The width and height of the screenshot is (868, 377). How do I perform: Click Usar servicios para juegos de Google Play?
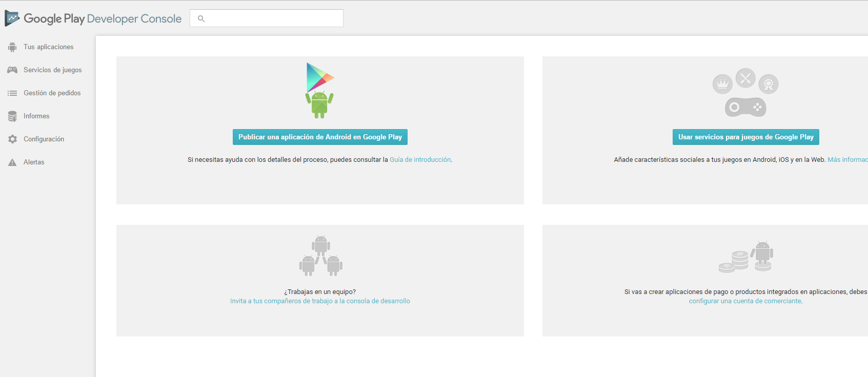click(x=746, y=137)
